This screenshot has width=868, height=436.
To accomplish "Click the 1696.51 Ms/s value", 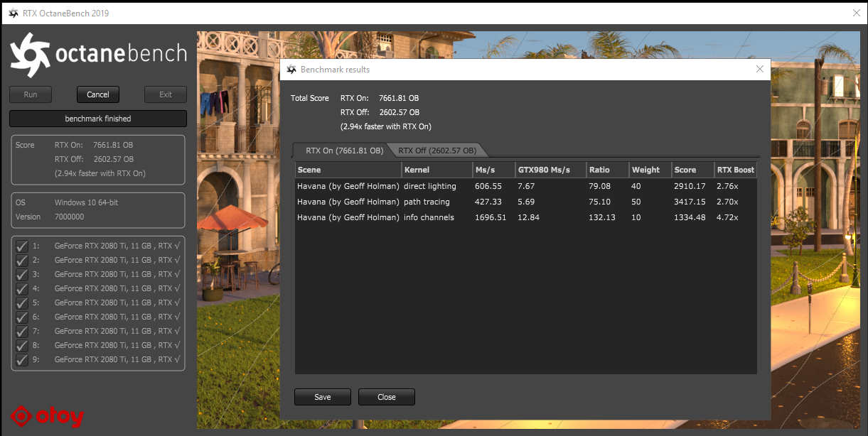I will 491,217.
